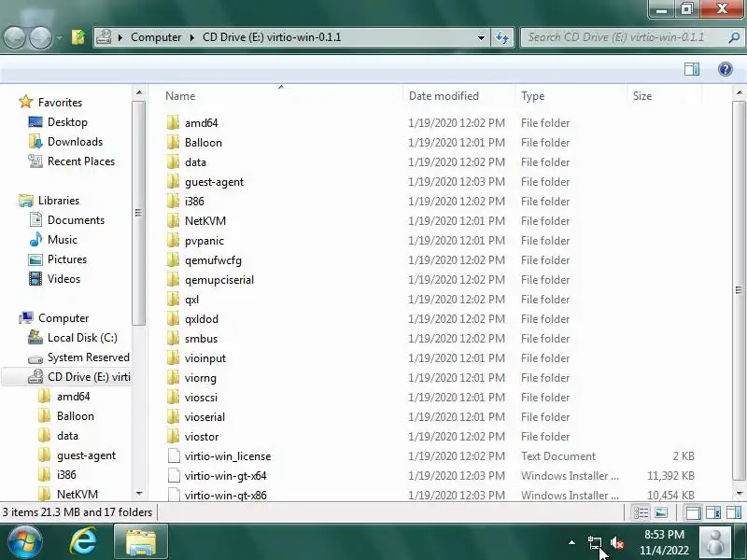747x560 pixels.
Task: Open Downloads in navigation pane
Action: point(75,142)
